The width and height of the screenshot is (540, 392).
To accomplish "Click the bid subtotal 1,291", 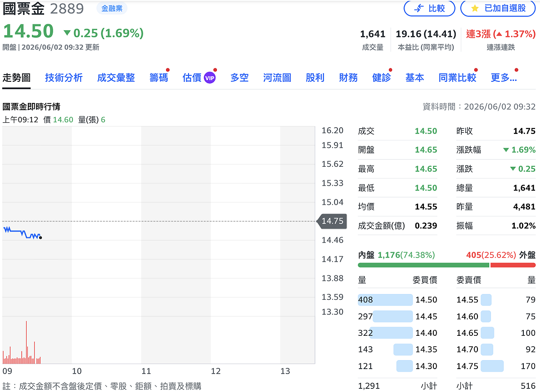I will (369, 386).
